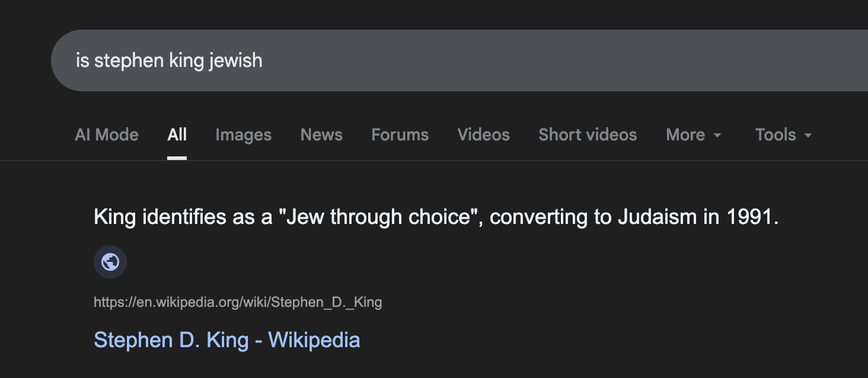Click the featured snippet about King's conversion
The width and height of the screenshot is (868, 378).
436,217
